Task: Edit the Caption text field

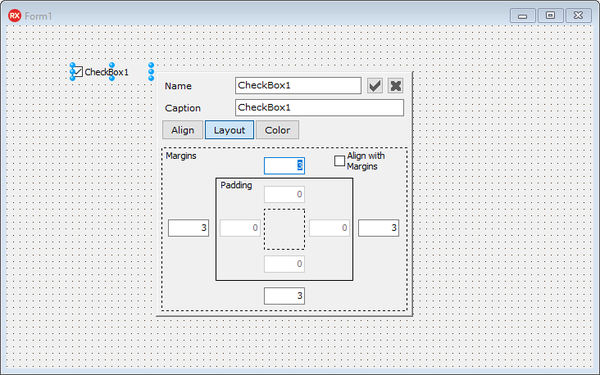Action: [x=320, y=108]
